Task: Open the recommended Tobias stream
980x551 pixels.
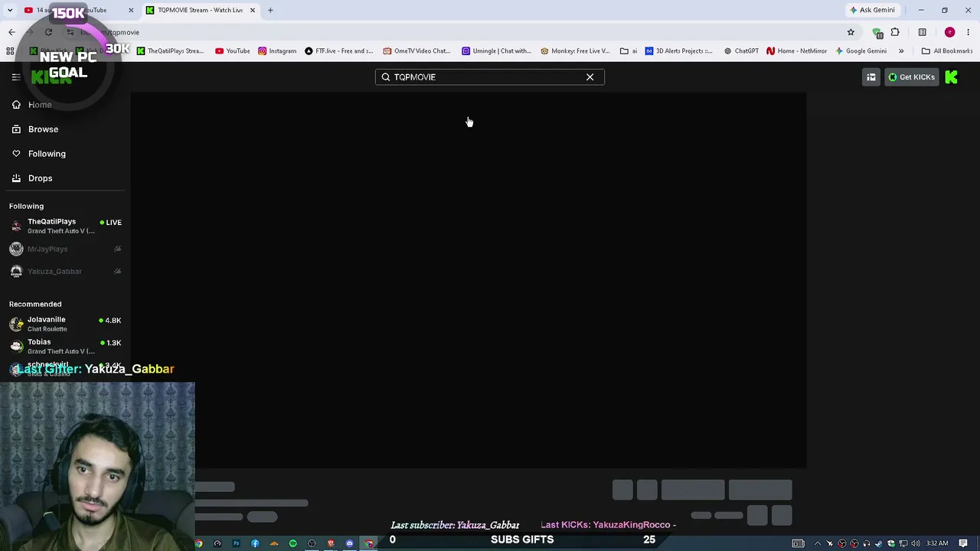Action: 65,346
